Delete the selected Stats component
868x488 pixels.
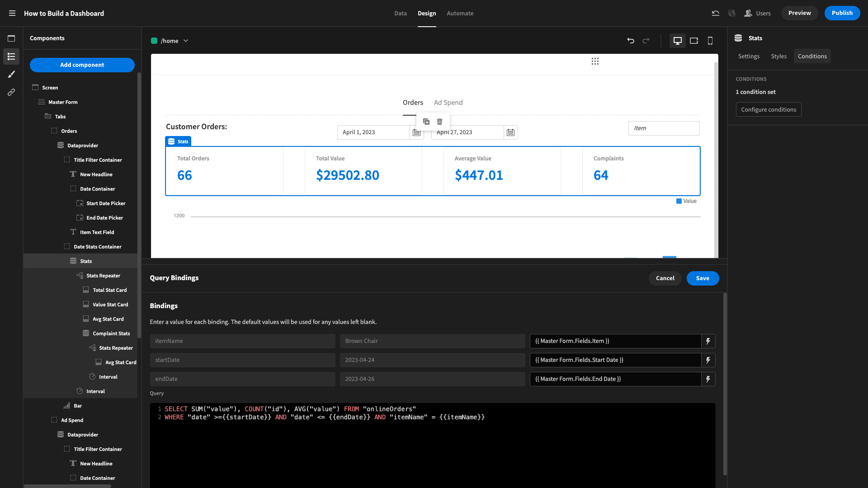point(440,122)
